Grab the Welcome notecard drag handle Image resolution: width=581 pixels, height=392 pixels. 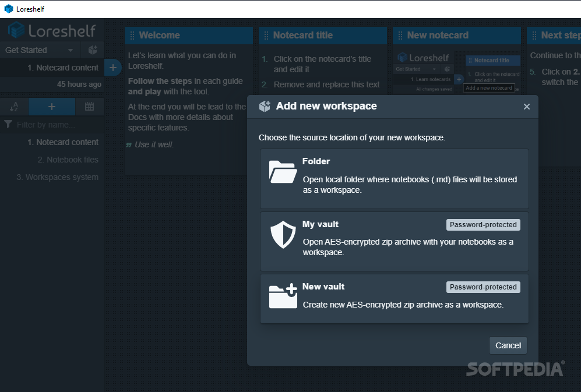(x=132, y=36)
